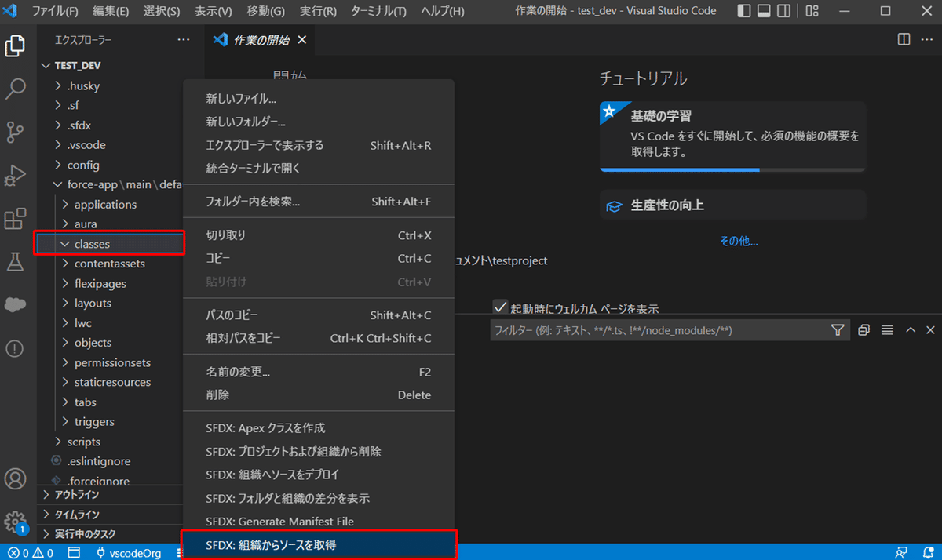This screenshot has width=942, height=560.
Task: Open the Accounts icon in activity bar
Action: point(15,478)
